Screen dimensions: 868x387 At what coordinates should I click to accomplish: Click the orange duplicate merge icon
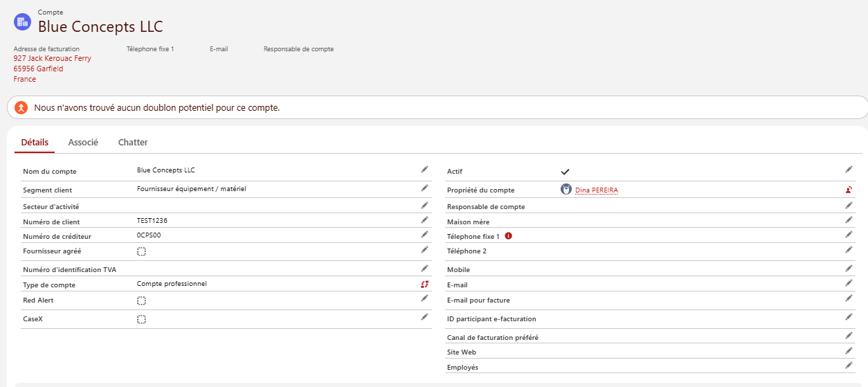[x=21, y=108]
